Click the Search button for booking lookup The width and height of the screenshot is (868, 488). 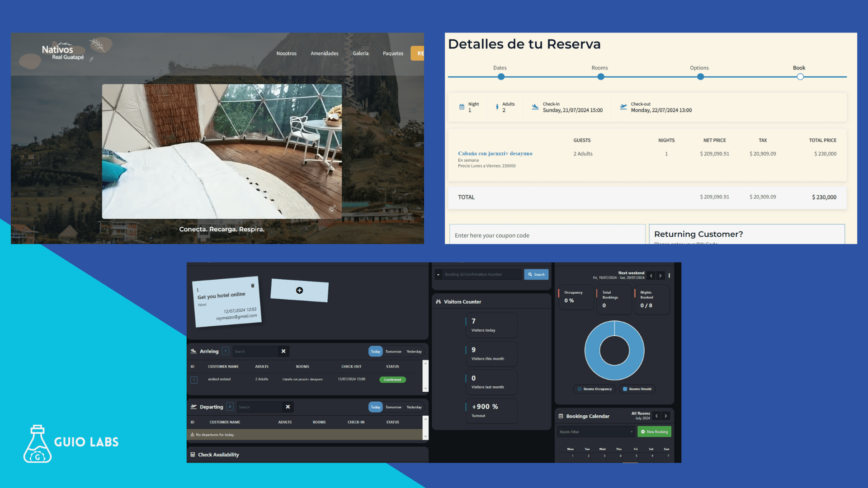tap(536, 275)
